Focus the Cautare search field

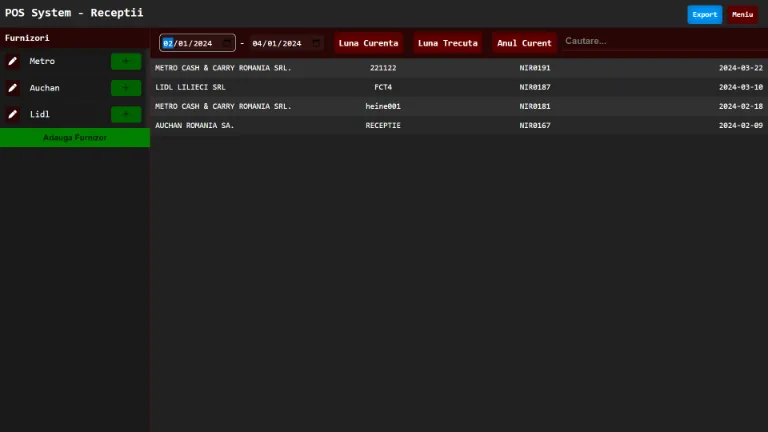(x=660, y=42)
